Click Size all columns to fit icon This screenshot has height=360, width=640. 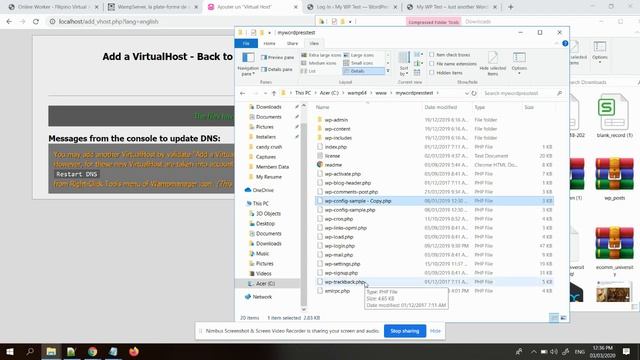click(417, 73)
